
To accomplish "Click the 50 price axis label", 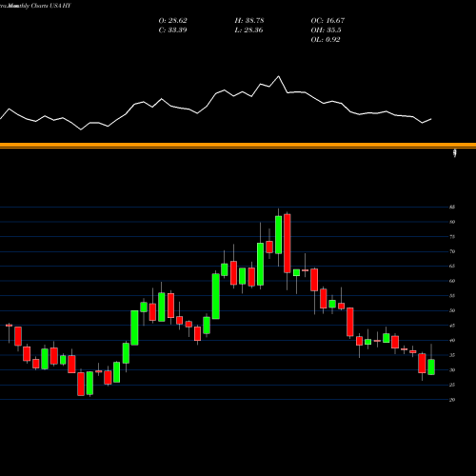I will (x=452, y=310).
